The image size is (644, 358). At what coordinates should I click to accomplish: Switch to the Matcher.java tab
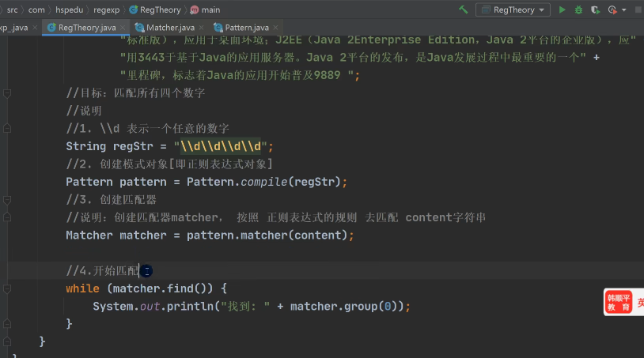click(x=170, y=28)
